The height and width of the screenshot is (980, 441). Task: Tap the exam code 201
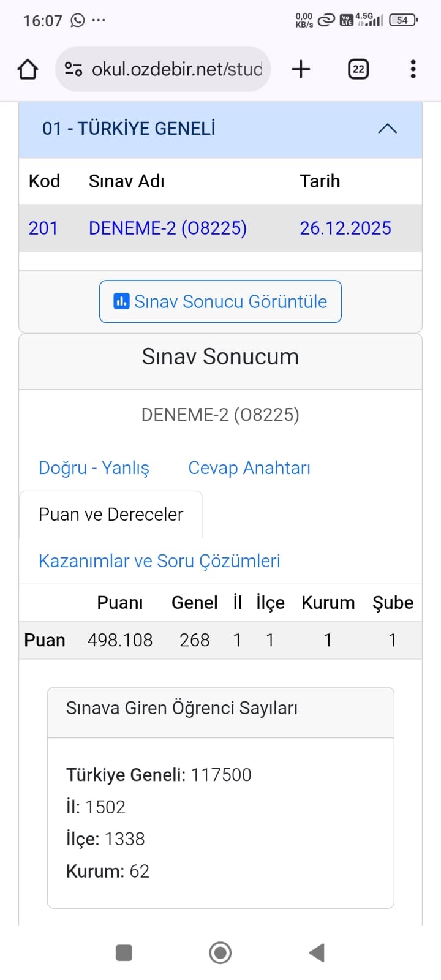point(43,228)
